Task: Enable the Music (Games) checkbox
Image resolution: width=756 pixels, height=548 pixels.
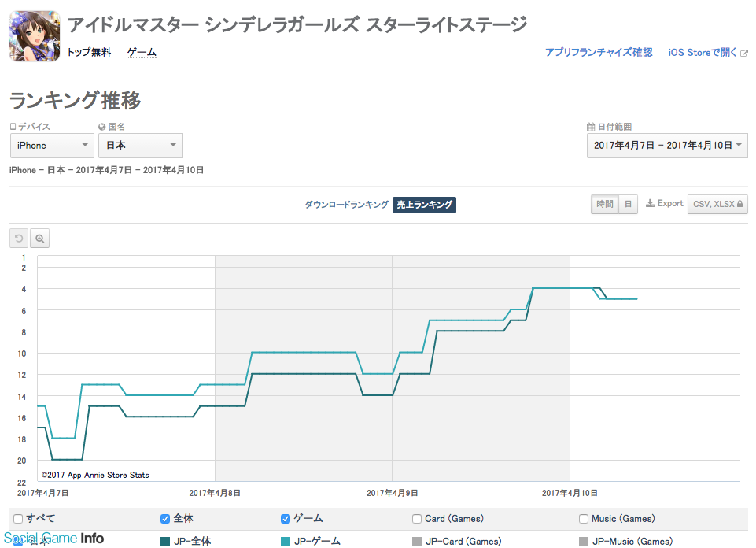Action: [x=584, y=519]
